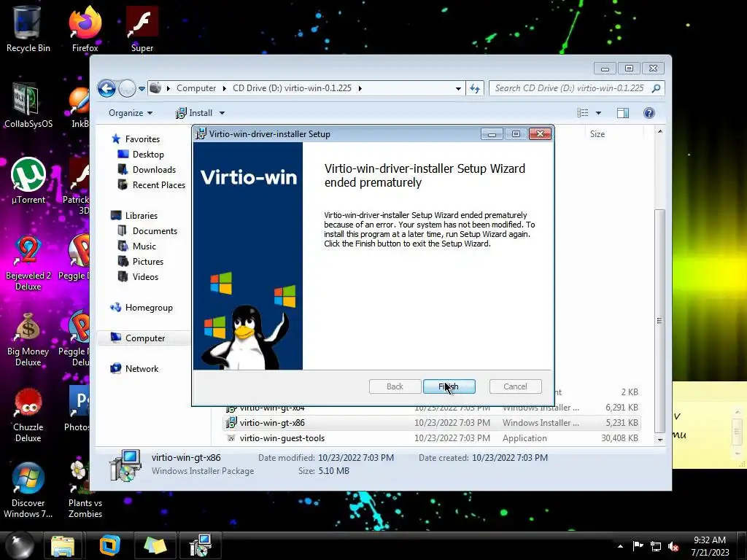Expand the address bar history dropdown
Image resolution: width=747 pixels, height=560 pixels.
[458, 88]
